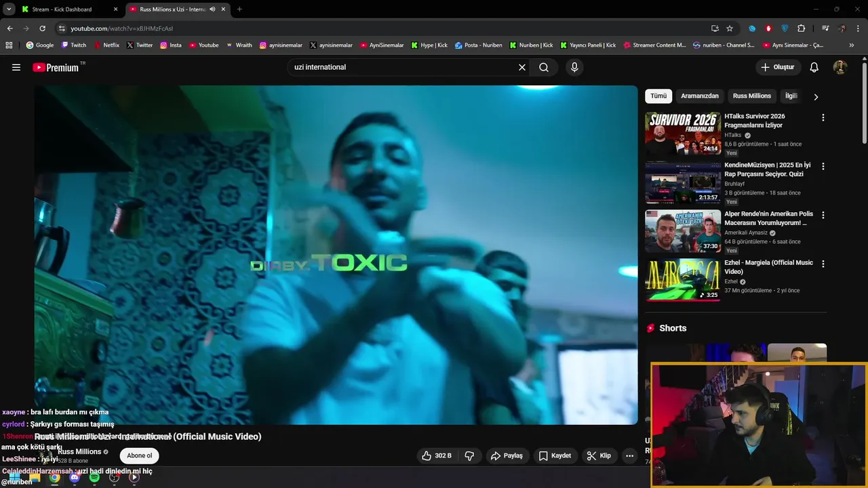Screen dimensions: 868x488
Task: Dislike the Russ Millions video
Action: [x=469, y=455]
